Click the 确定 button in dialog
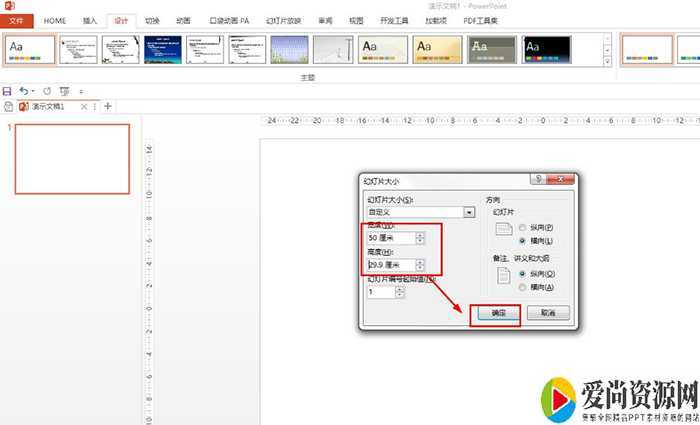 [497, 313]
